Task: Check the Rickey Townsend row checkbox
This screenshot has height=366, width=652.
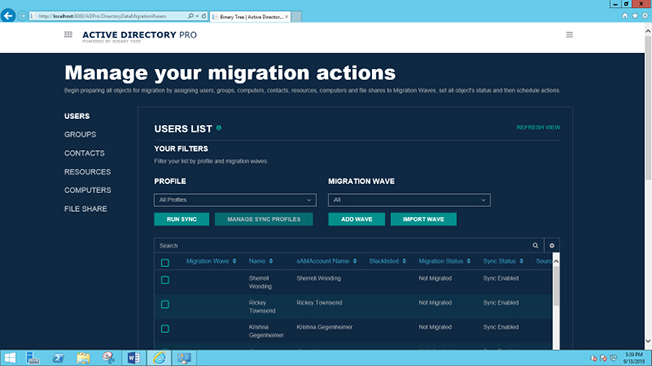Action: pos(165,304)
